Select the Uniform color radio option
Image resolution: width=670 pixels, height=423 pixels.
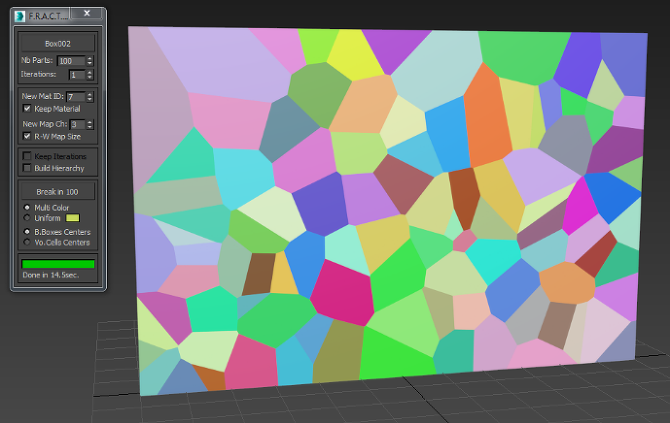click(x=27, y=218)
